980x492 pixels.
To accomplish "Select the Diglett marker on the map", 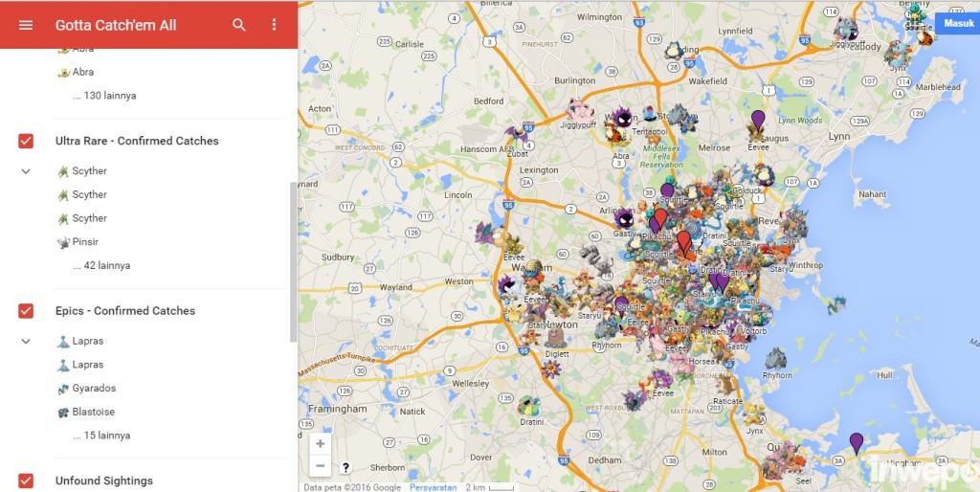I will pos(554,338).
